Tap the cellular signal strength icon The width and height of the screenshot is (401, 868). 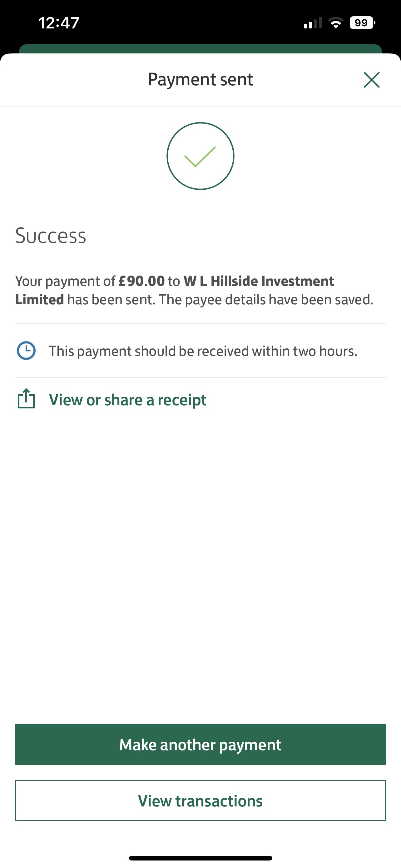(x=312, y=23)
